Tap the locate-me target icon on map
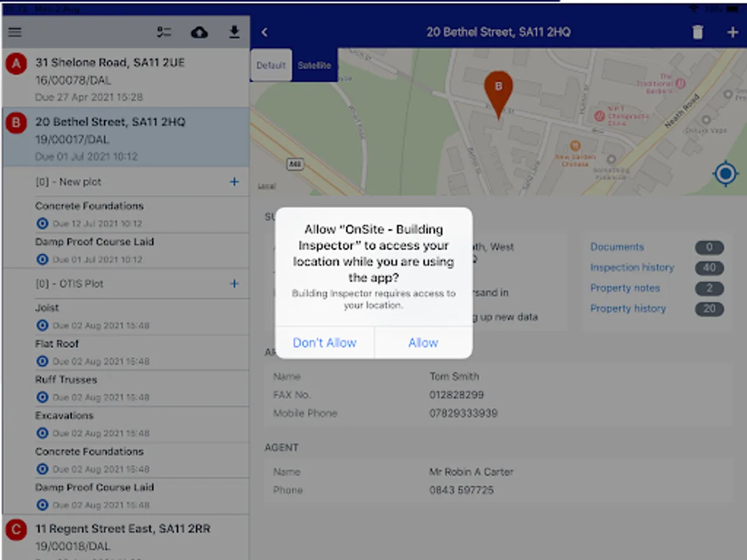Image resolution: width=747 pixels, height=560 pixels. 725,173
